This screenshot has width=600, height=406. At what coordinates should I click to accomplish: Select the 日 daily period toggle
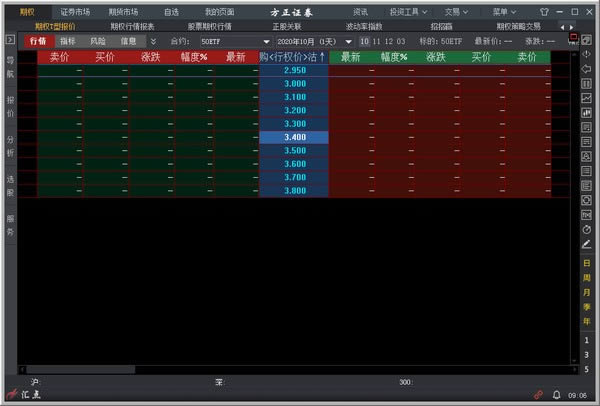(x=586, y=263)
